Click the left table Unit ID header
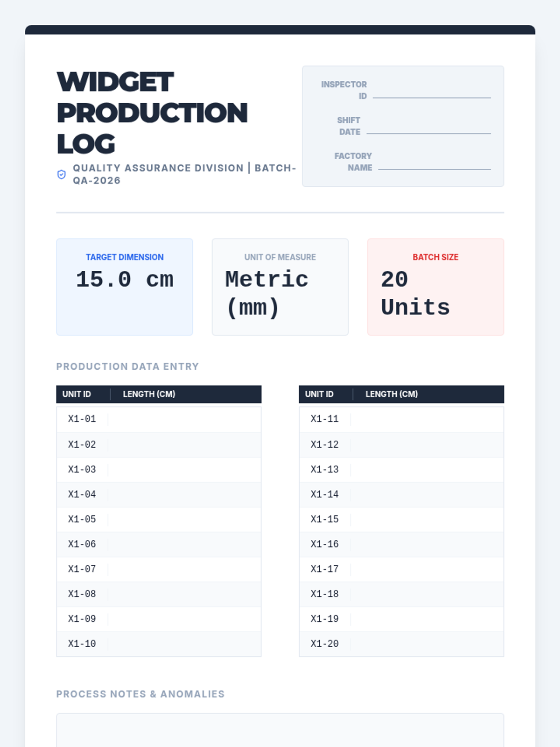 coord(77,394)
